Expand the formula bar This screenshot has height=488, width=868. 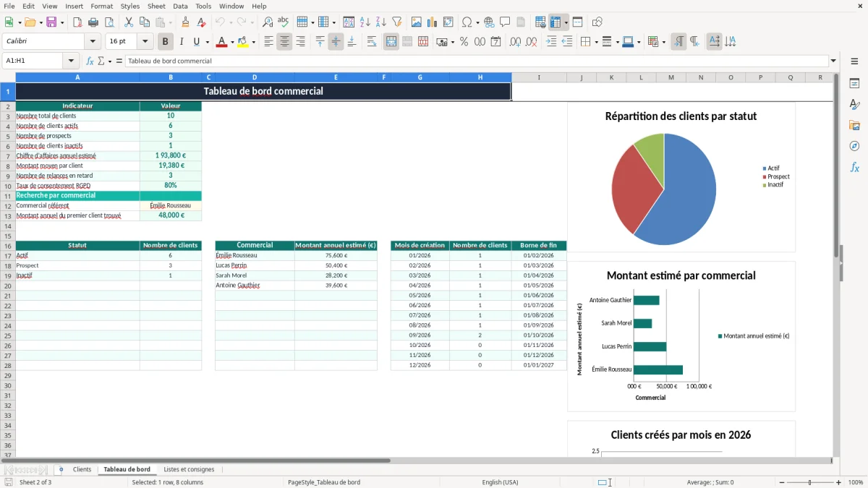click(833, 61)
